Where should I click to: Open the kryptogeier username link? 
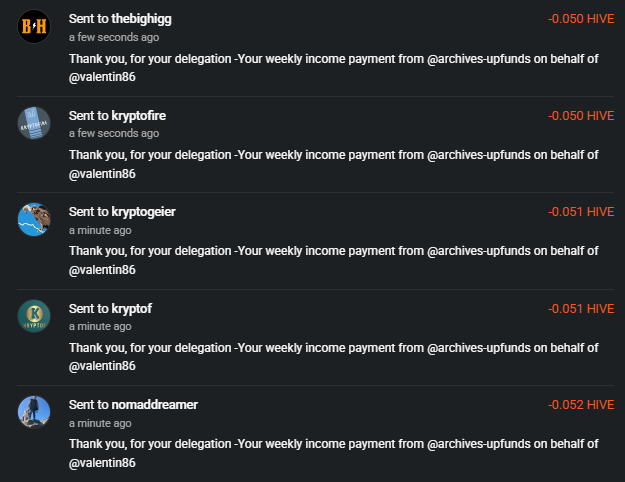[143, 212]
